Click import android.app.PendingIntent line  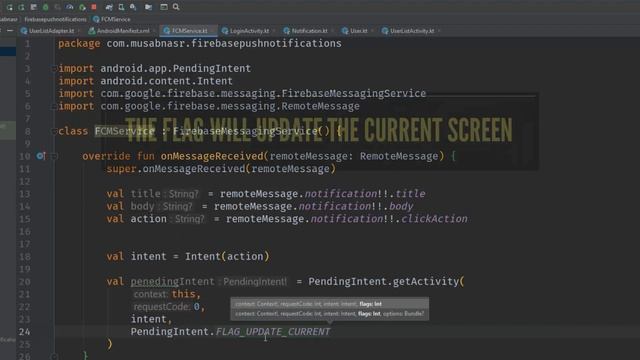(x=155, y=68)
